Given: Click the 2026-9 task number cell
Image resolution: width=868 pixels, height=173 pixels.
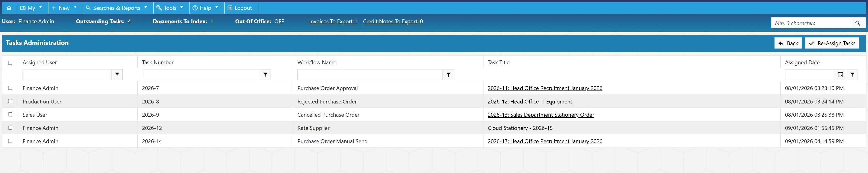Looking at the screenshot, I should [x=150, y=115].
